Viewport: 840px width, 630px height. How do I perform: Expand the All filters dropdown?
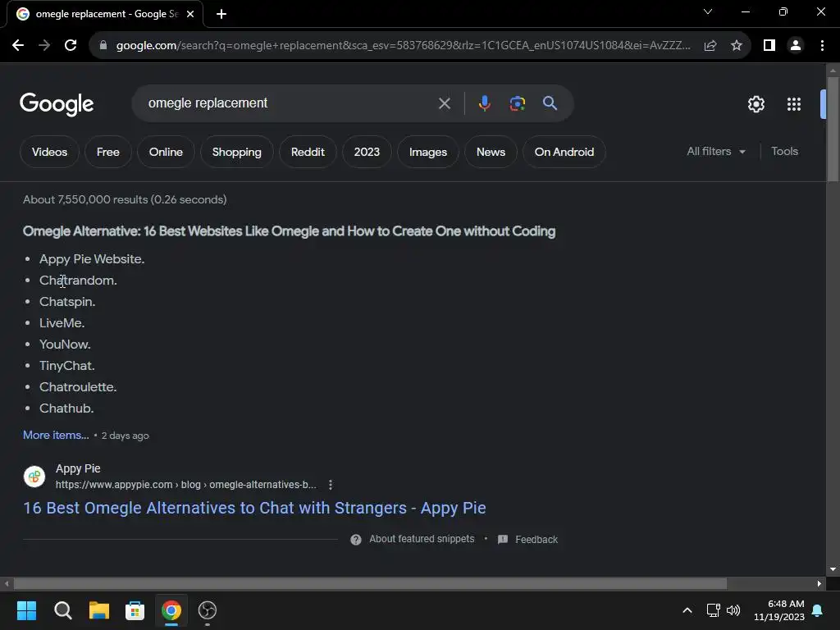click(x=716, y=152)
